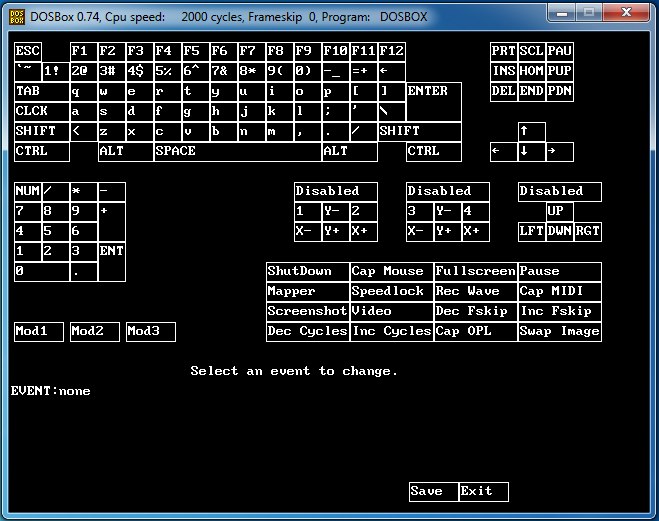Select the Cap Mouse event
Image resolution: width=659 pixels, height=521 pixels.
(392, 272)
